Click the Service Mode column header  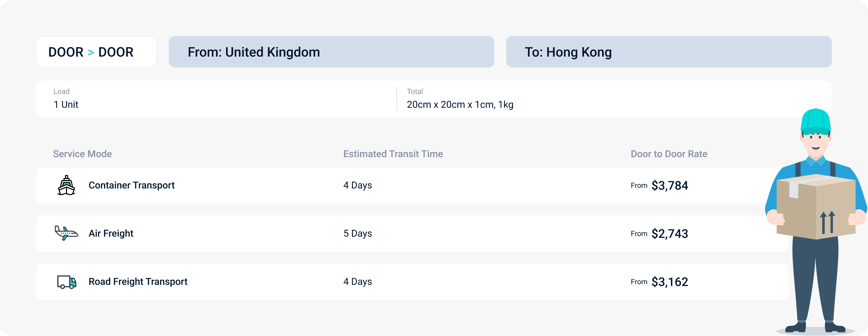[x=82, y=154]
